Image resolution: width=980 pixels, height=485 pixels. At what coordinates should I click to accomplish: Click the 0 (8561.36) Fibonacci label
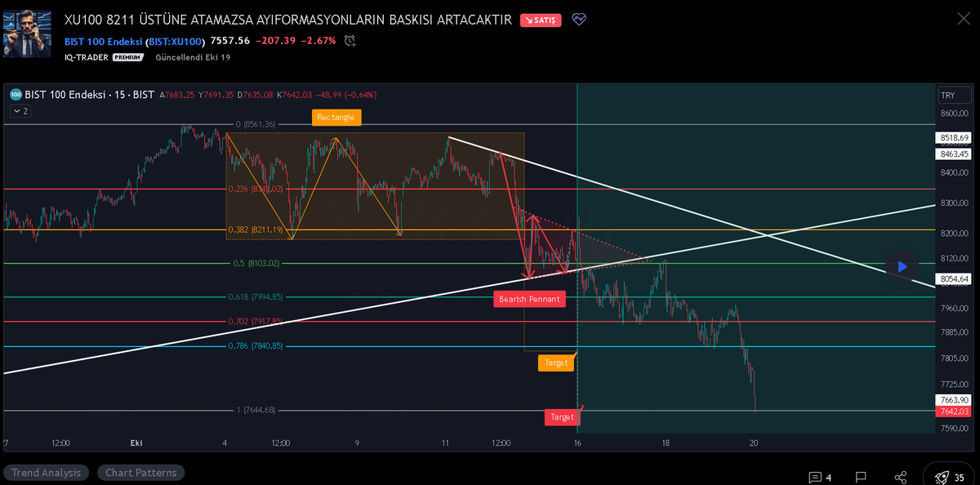pos(256,125)
